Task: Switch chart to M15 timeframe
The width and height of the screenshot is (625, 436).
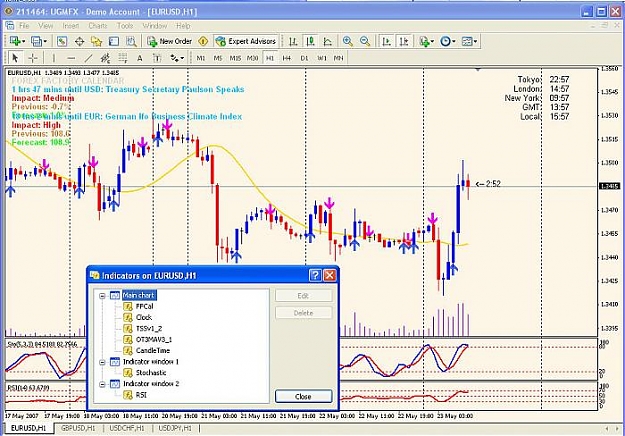Action: click(x=235, y=58)
